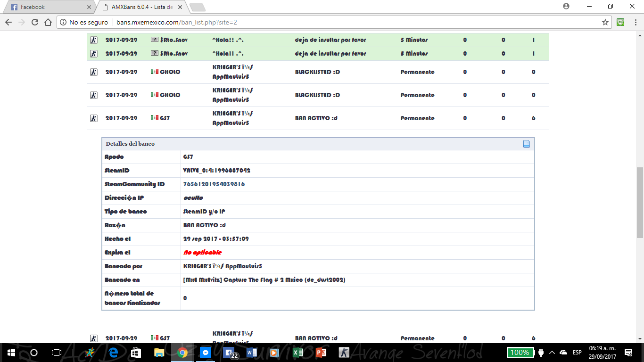Click 'SteamID y/o IP' ban type value
Viewport: 644px width, 362px height.
click(204, 212)
